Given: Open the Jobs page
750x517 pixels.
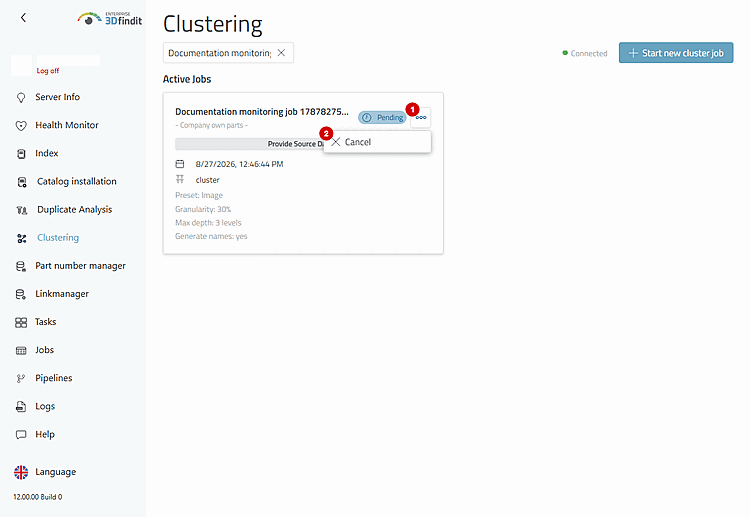Looking at the screenshot, I should click(x=44, y=350).
